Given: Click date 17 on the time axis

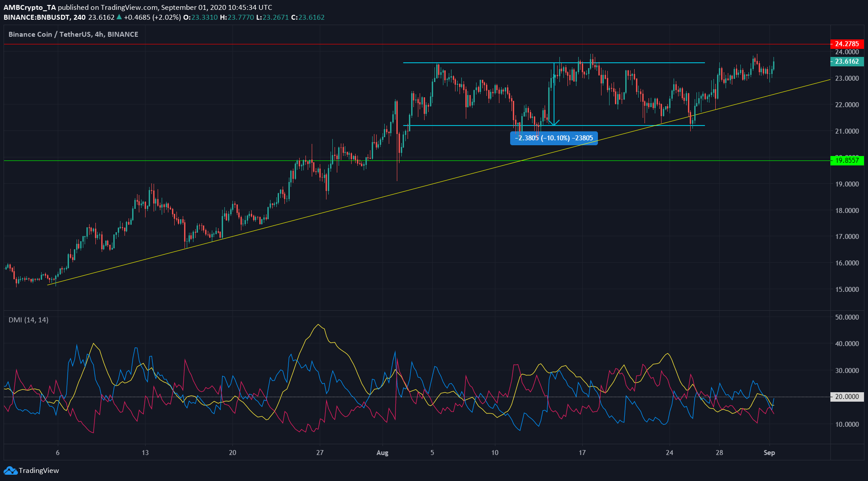Looking at the screenshot, I should click(582, 453).
